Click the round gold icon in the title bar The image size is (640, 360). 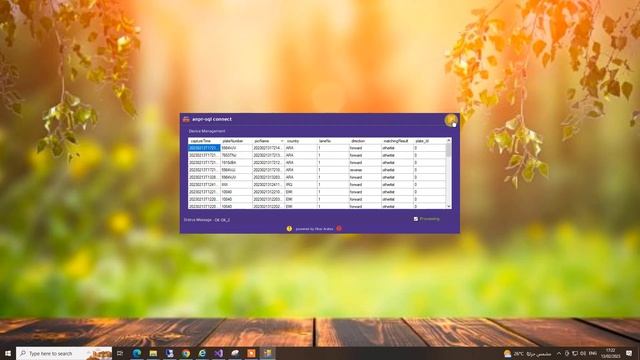[x=451, y=120]
